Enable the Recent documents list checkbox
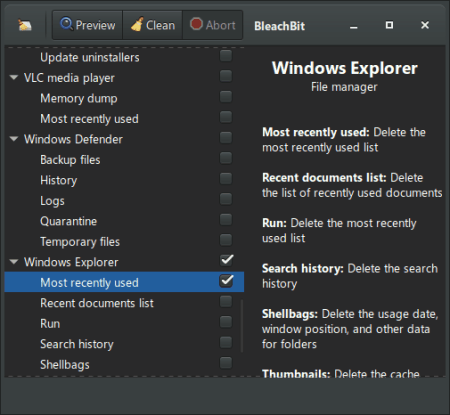This screenshot has width=450, height=415. click(x=226, y=302)
